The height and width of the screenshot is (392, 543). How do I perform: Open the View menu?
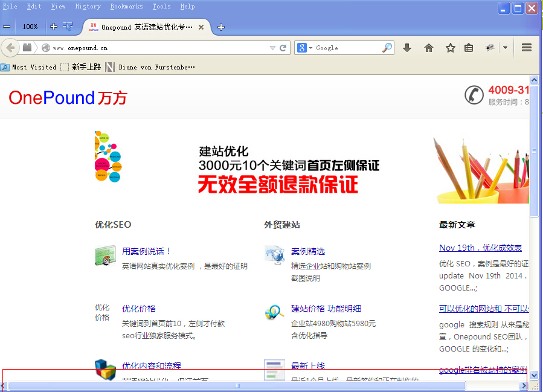point(58,6)
